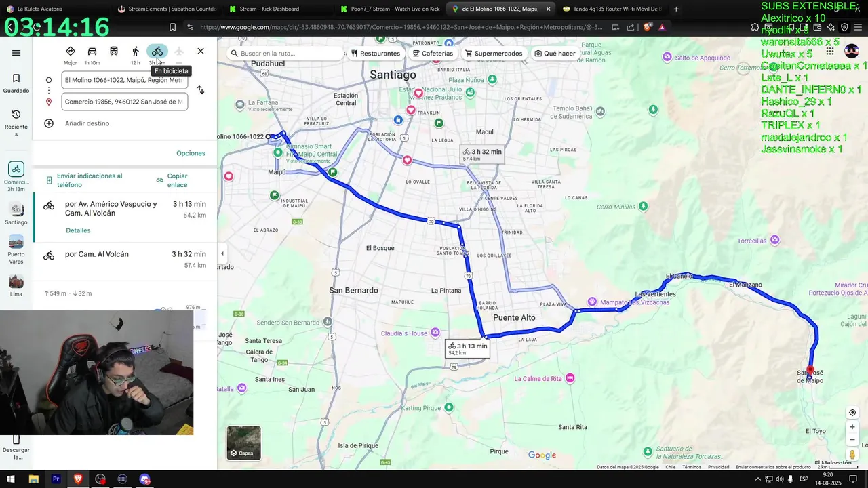Viewport: 868px width, 488px height.
Task: Click the San José de Maipo destination pin
Action: coord(810,370)
